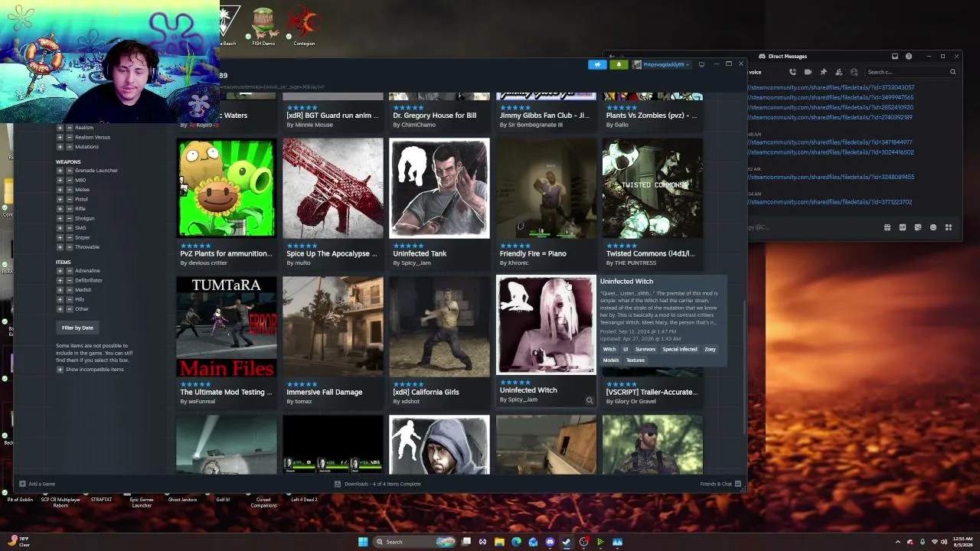Open the green notifications bell in Steam

[x=619, y=64]
